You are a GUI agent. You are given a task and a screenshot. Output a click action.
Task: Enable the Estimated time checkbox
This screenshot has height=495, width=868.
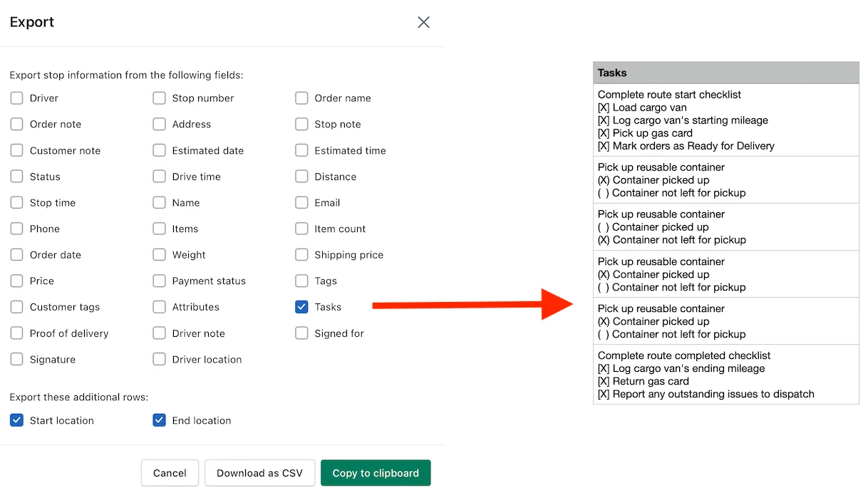click(x=301, y=150)
